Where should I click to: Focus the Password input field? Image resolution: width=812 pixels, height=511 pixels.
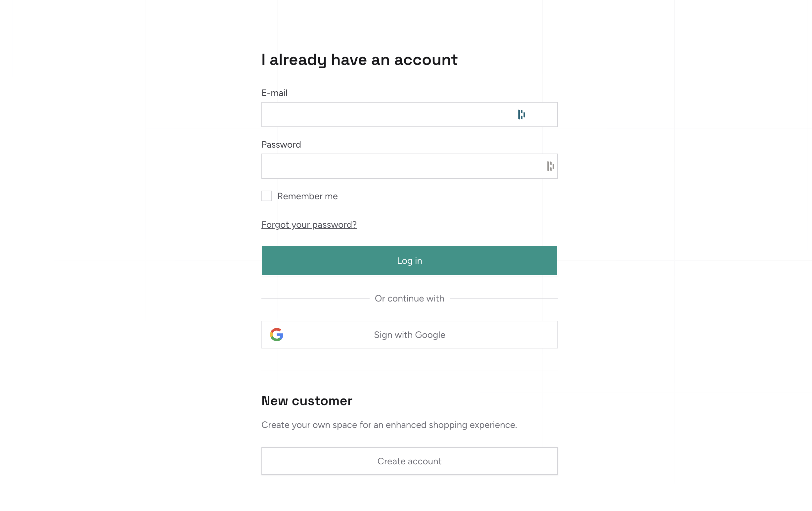401,166
